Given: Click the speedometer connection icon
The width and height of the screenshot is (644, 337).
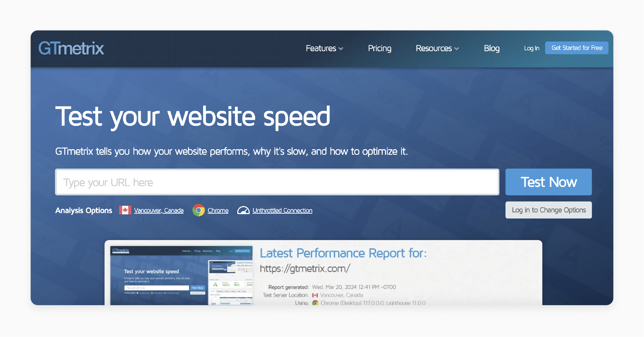Looking at the screenshot, I should click(x=243, y=210).
